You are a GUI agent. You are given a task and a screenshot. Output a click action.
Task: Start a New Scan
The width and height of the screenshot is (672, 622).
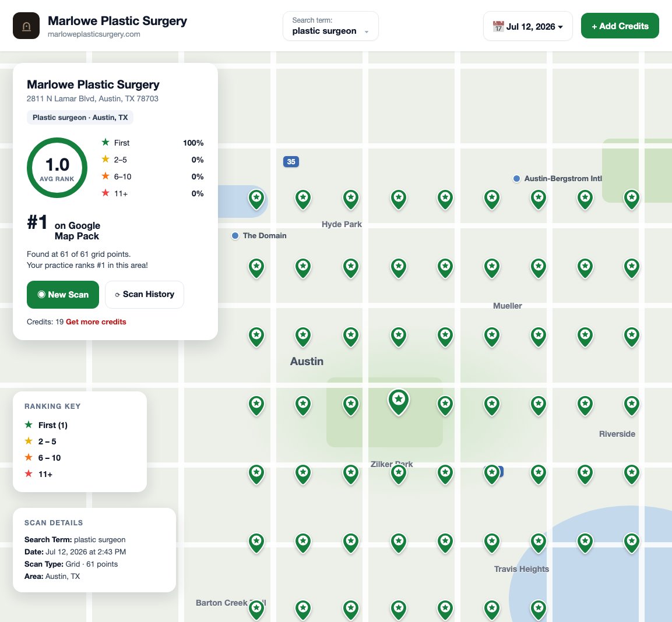click(62, 294)
